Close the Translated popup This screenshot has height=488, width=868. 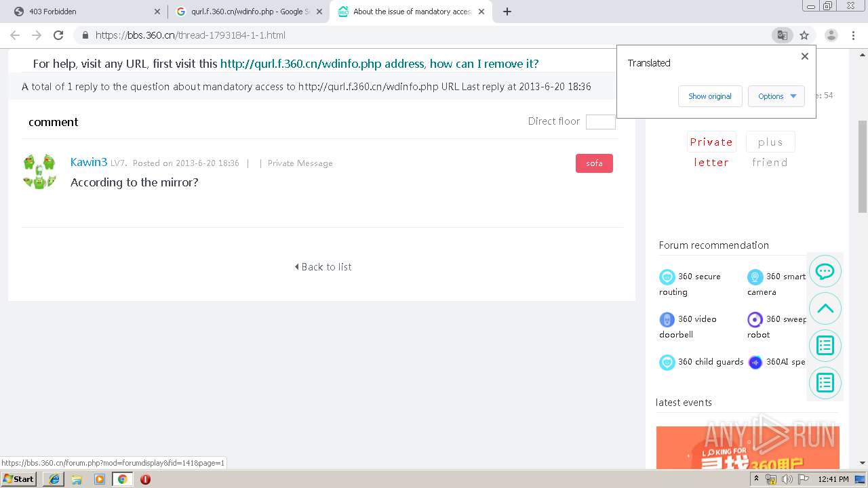click(x=805, y=56)
